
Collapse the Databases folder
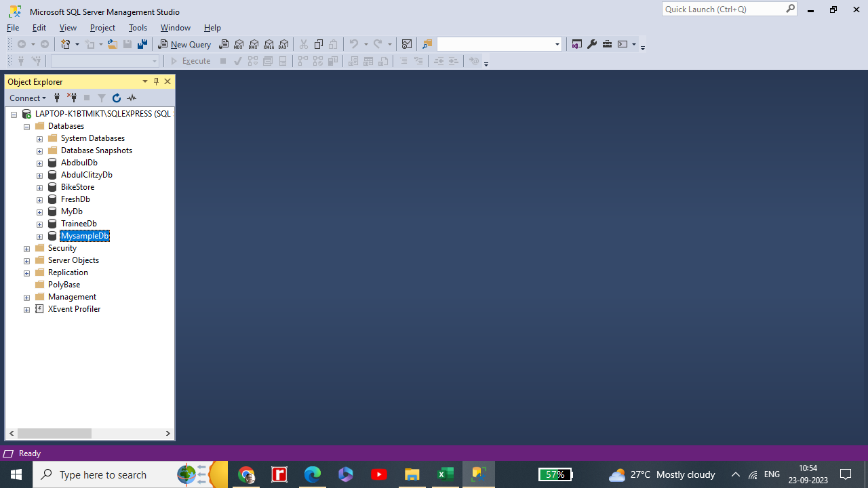click(27, 127)
